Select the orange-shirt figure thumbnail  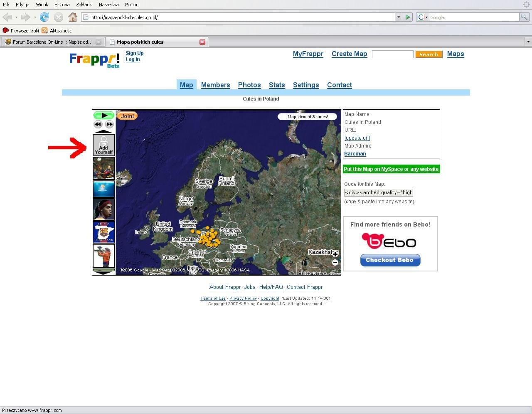(x=104, y=256)
